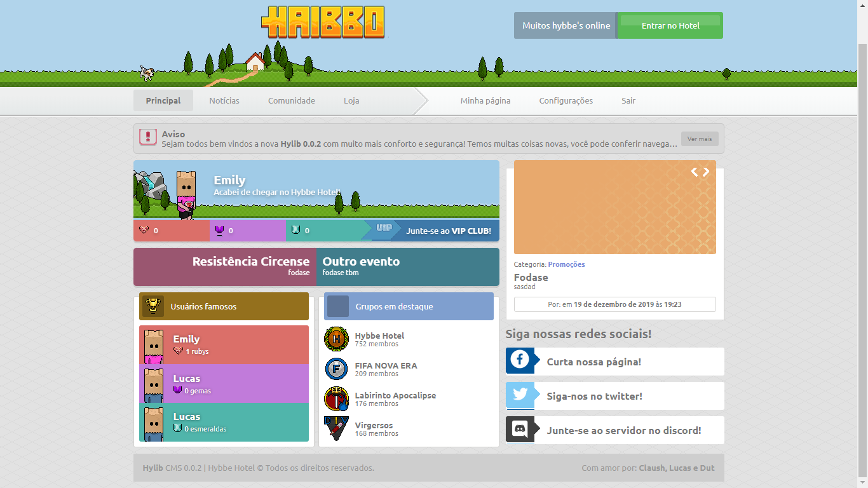This screenshot has width=868, height=488.
Task: Open the Hybbe Hotel group name
Action: (x=379, y=335)
